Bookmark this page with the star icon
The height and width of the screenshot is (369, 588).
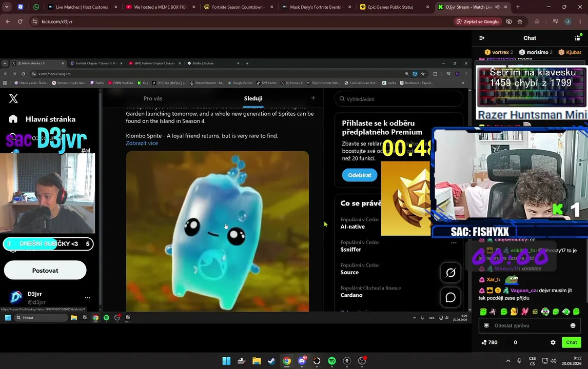[x=520, y=22]
